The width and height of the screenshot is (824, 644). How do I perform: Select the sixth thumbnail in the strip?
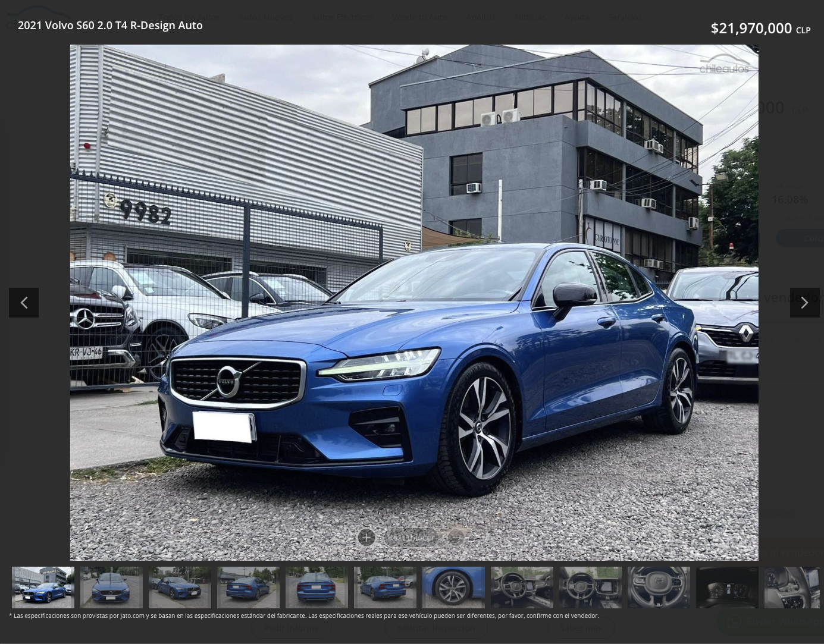pos(385,588)
